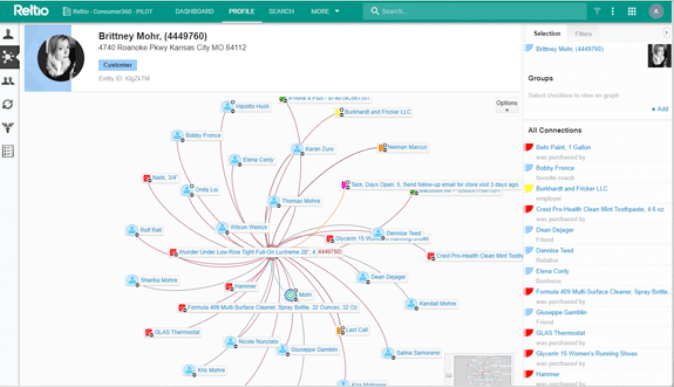Select the relationship graph view sidebar icon
The width and height of the screenshot is (674, 387).
point(9,57)
